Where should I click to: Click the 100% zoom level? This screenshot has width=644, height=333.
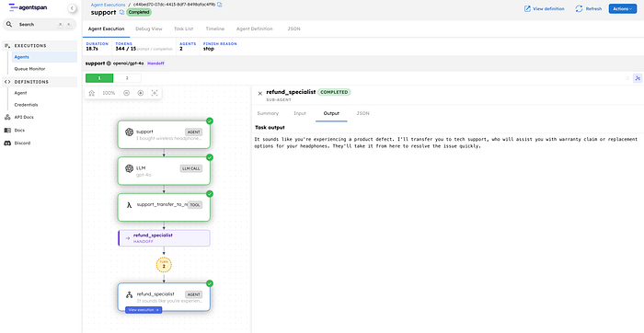coord(109,93)
